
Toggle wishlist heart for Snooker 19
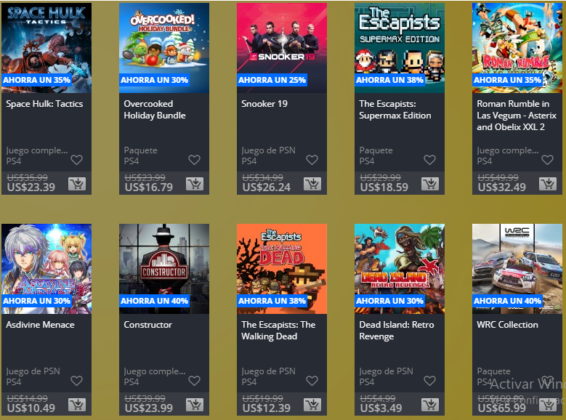point(312,159)
